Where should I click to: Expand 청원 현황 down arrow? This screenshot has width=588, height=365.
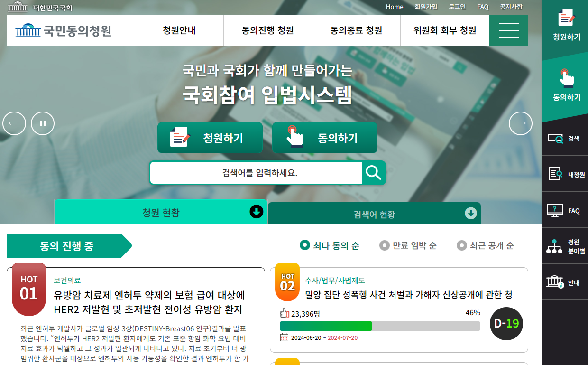click(257, 211)
